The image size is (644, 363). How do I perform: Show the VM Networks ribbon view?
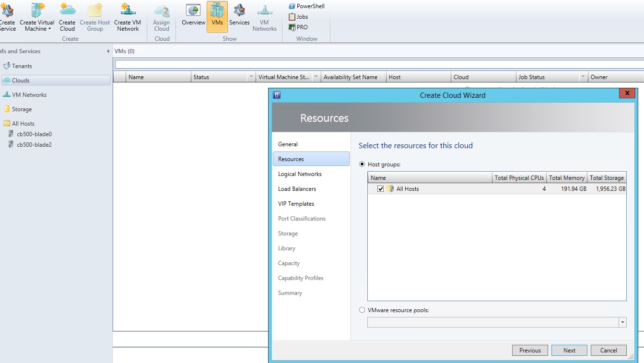(264, 18)
